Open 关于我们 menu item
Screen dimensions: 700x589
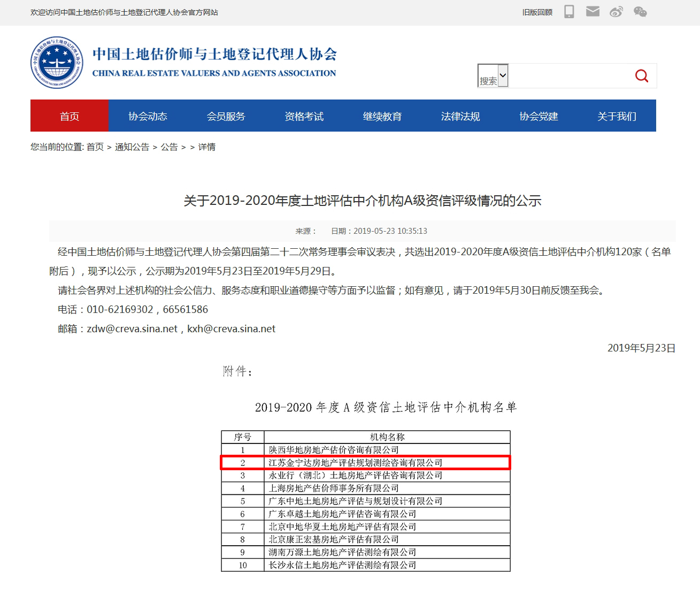(617, 116)
